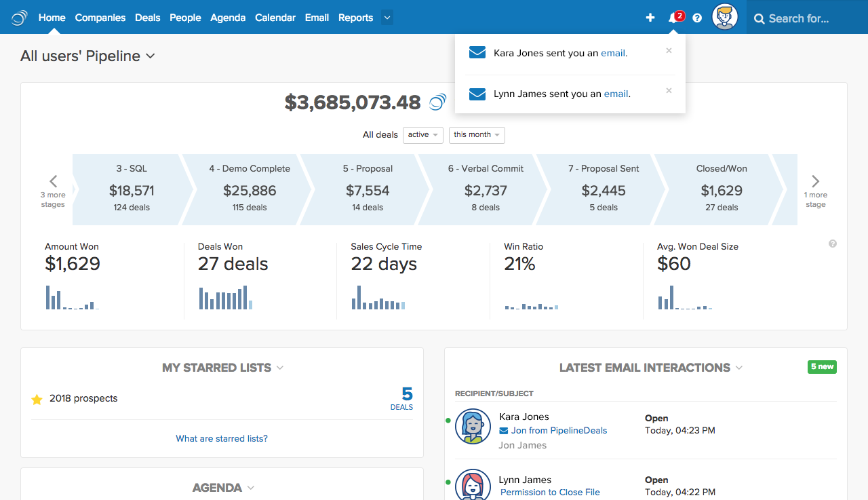Click the 'What are starred lists?' link
The height and width of the screenshot is (500, 868).
(222, 438)
